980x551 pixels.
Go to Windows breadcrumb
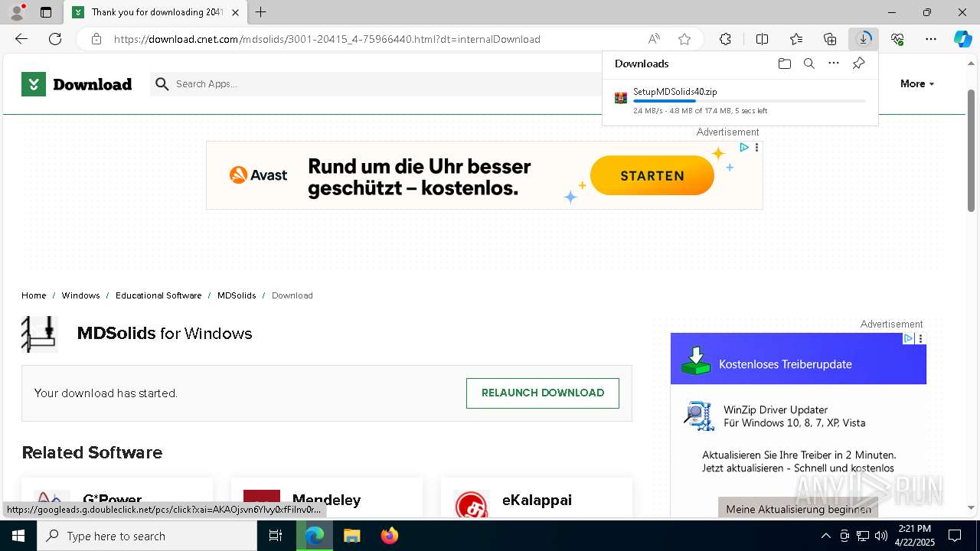tap(80, 295)
